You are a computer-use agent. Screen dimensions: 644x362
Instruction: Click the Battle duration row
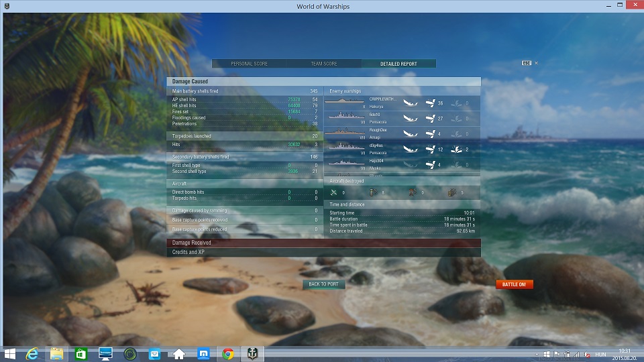(x=402, y=219)
